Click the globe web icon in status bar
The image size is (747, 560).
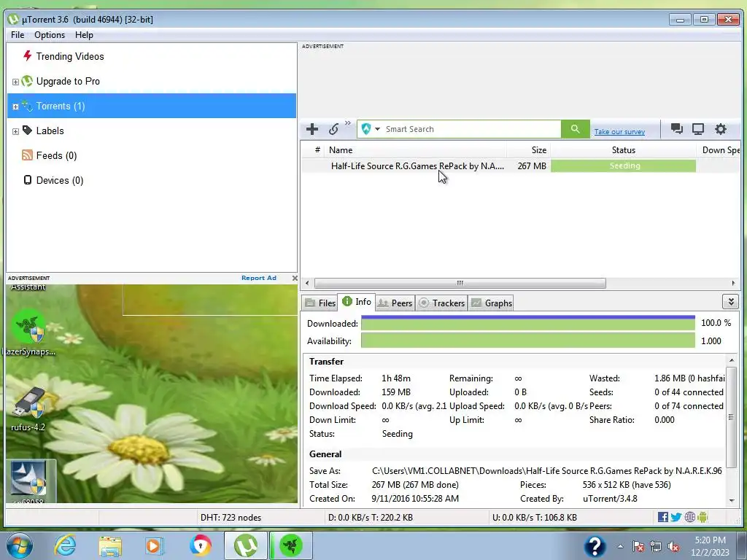(690, 517)
